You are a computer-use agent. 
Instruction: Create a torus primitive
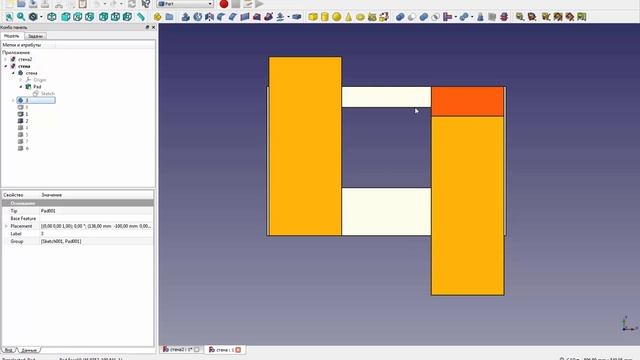pyautogui.click(x=360, y=17)
